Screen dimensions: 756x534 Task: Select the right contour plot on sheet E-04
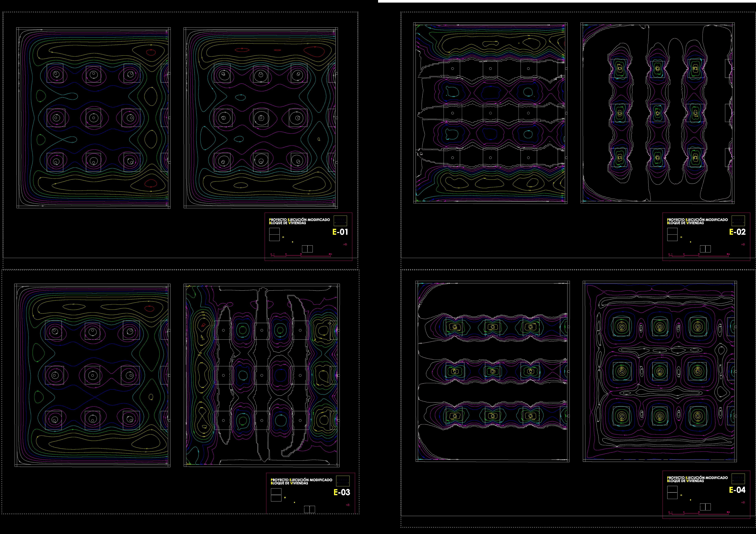(x=660, y=371)
